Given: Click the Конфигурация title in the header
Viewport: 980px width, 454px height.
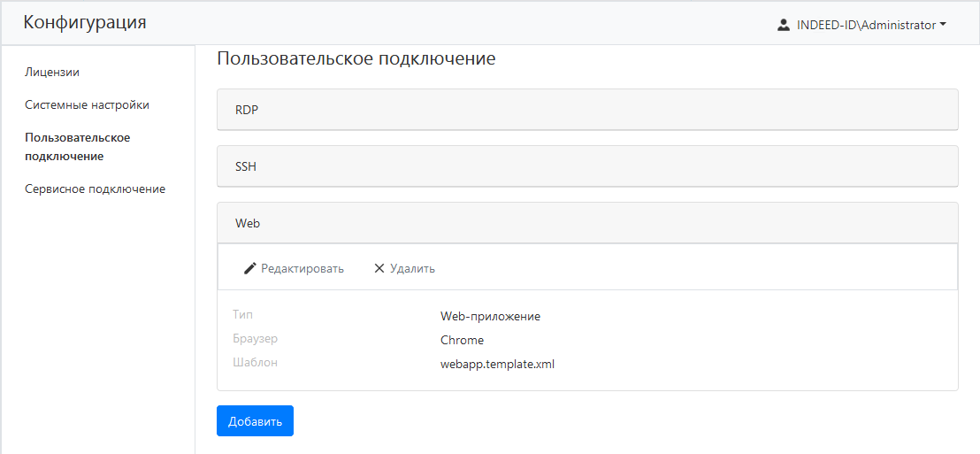Looking at the screenshot, I should pyautogui.click(x=85, y=23).
